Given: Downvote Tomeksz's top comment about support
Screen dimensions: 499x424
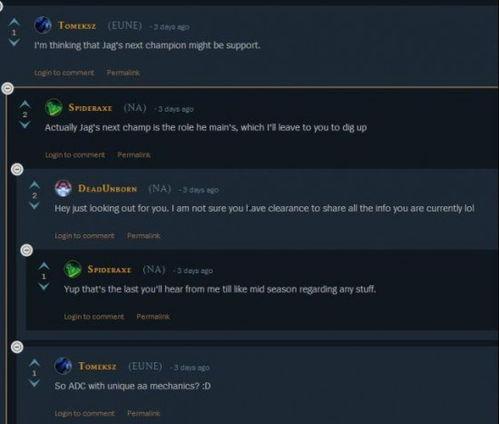Looking at the screenshot, I should 14,42.
